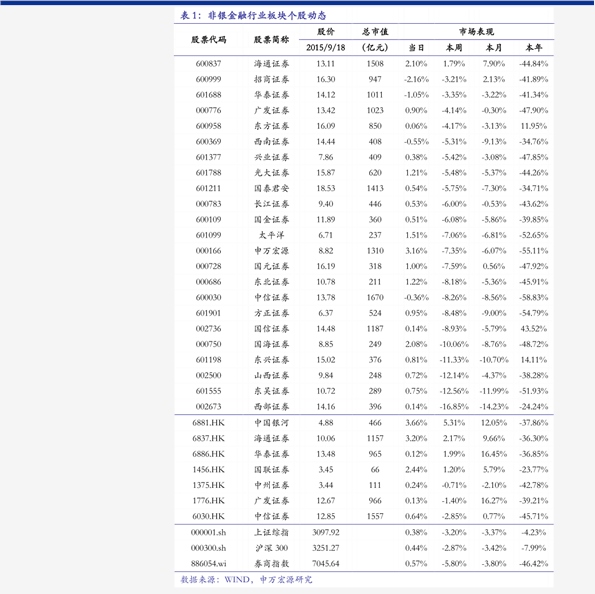Click the 3.16% daily change cell
Viewport: 595px width, 594px height.
pos(416,251)
